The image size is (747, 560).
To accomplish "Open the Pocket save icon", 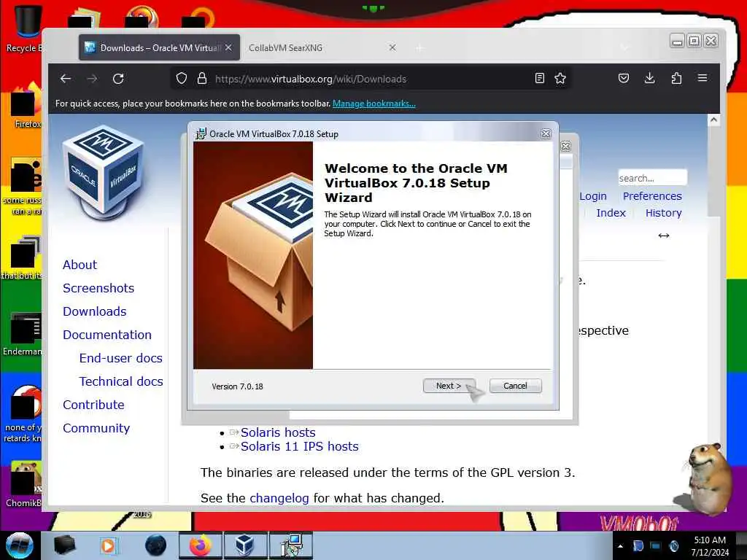I will coord(624,78).
